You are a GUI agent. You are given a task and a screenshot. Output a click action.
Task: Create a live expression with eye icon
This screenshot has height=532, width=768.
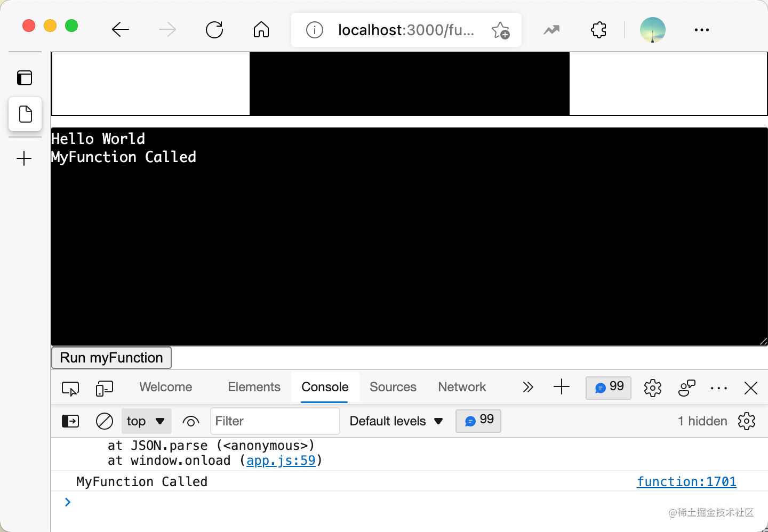pos(191,421)
